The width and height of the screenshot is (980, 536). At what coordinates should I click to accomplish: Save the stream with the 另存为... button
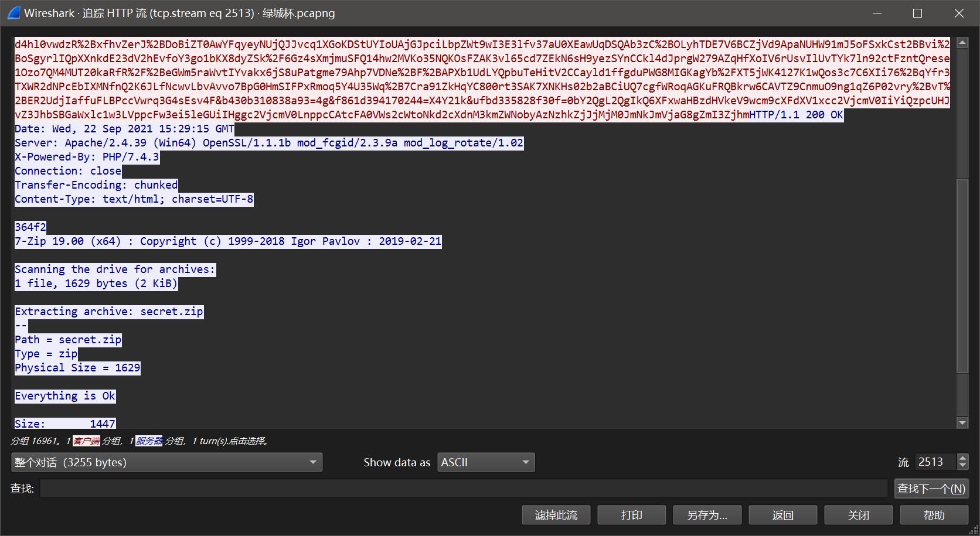pyautogui.click(x=707, y=515)
